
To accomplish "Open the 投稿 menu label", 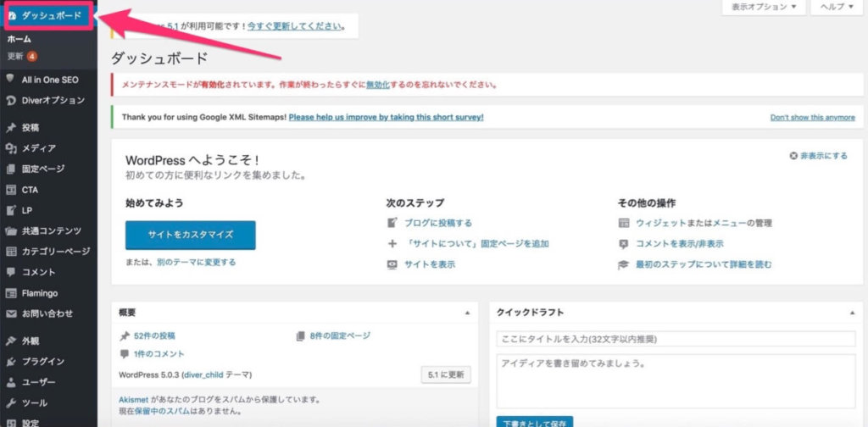I will click(31, 128).
